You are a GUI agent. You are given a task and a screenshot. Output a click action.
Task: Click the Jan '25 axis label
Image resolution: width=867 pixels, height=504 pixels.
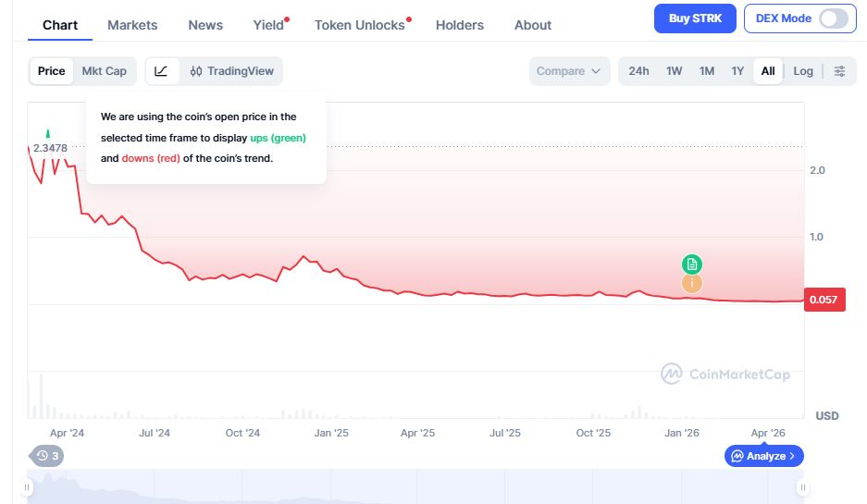(x=331, y=434)
